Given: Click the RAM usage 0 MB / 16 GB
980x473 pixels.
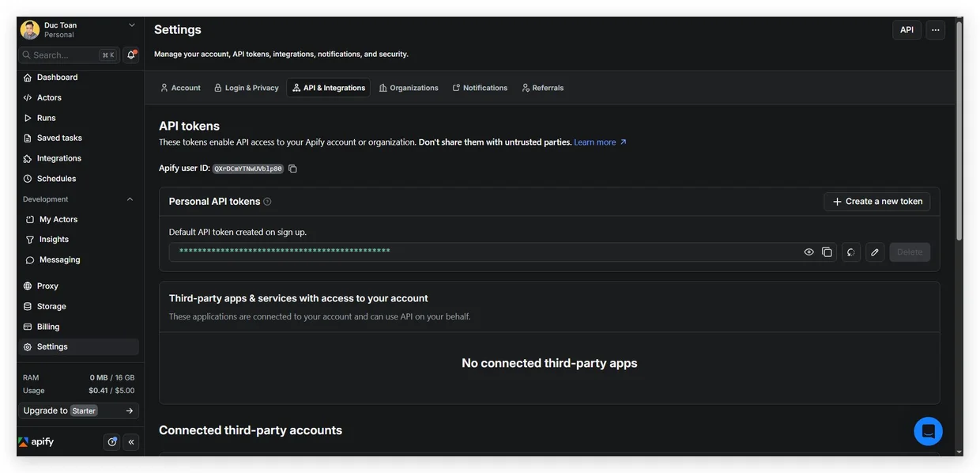Looking at the screenshot, I should coord(112,378).
